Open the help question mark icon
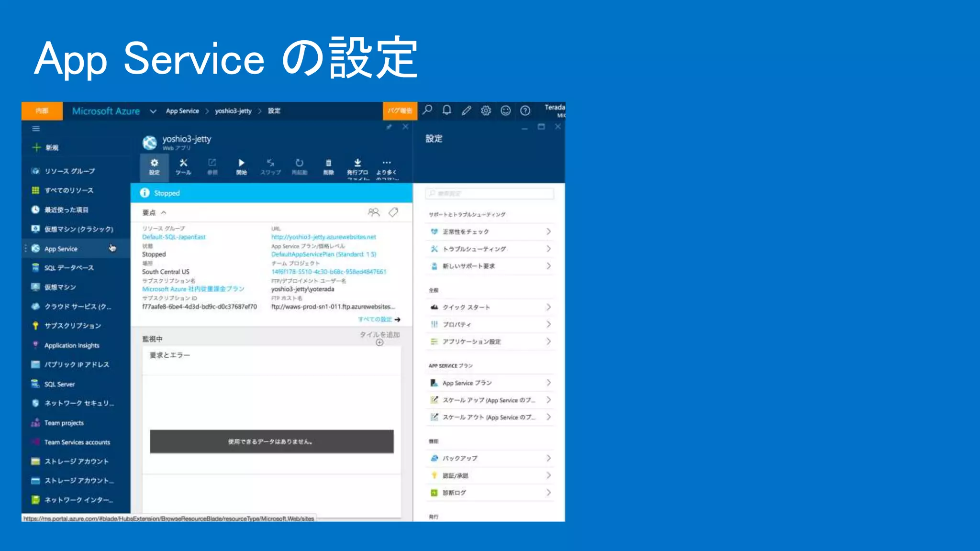This screenshot has height=551, width=980. 525,110
